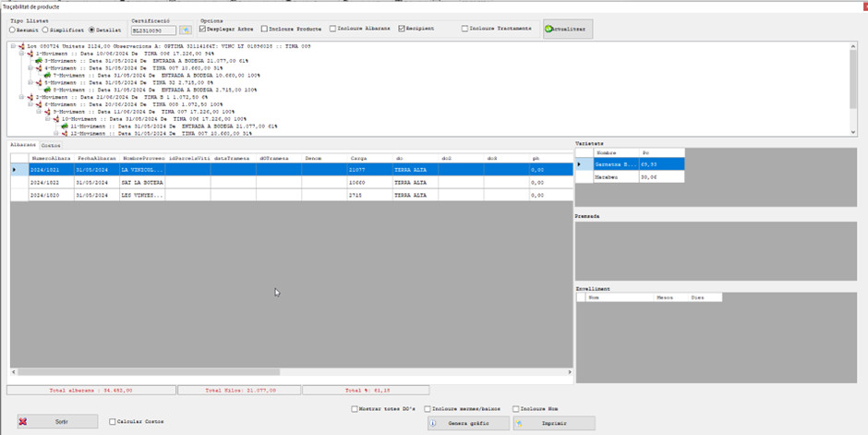
Task: Click the horizontal scrollbar under albarans grid
Action: point(148,372)
